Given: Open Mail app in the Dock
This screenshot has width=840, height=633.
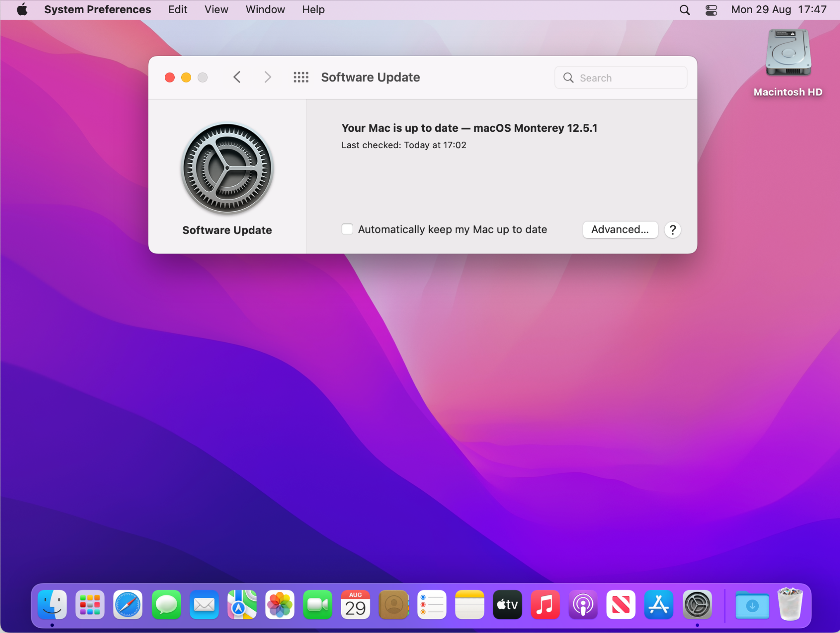Looking at the screenshot, I should tap(204, 605).
